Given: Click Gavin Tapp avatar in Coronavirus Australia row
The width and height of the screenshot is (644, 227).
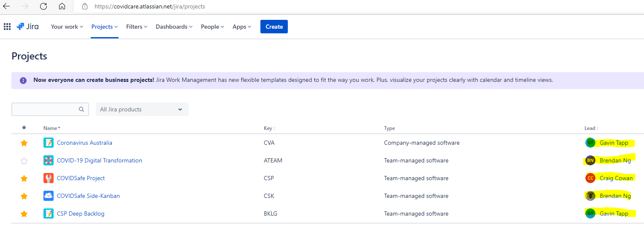Looking at the screenshot, I should coord(590,143).
